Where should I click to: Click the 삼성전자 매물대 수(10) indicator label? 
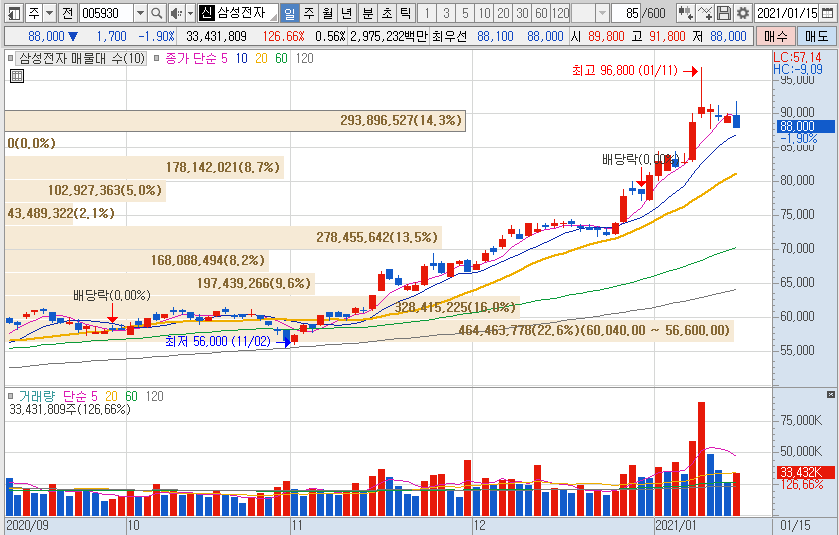tap(82, 58)
